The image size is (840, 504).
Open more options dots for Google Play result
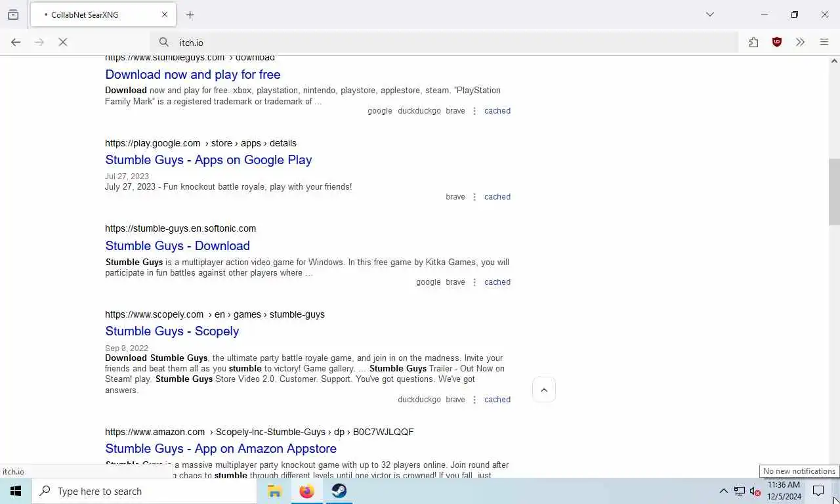(474, 197)
